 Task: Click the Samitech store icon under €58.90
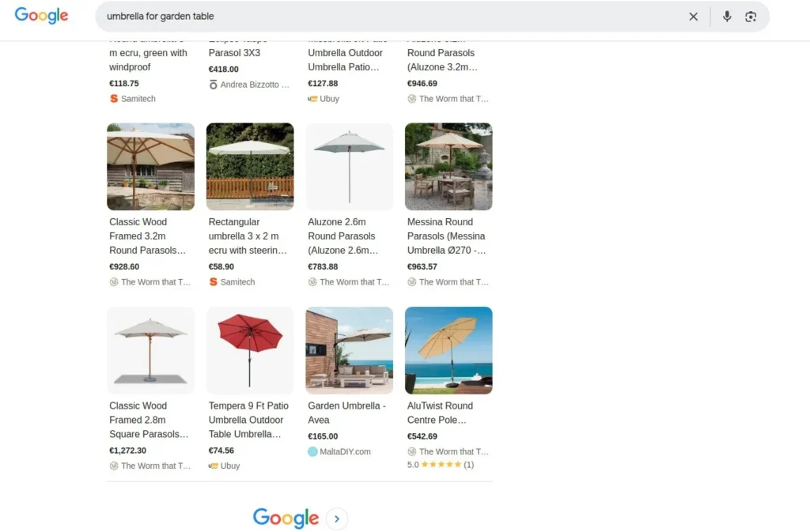214,282
